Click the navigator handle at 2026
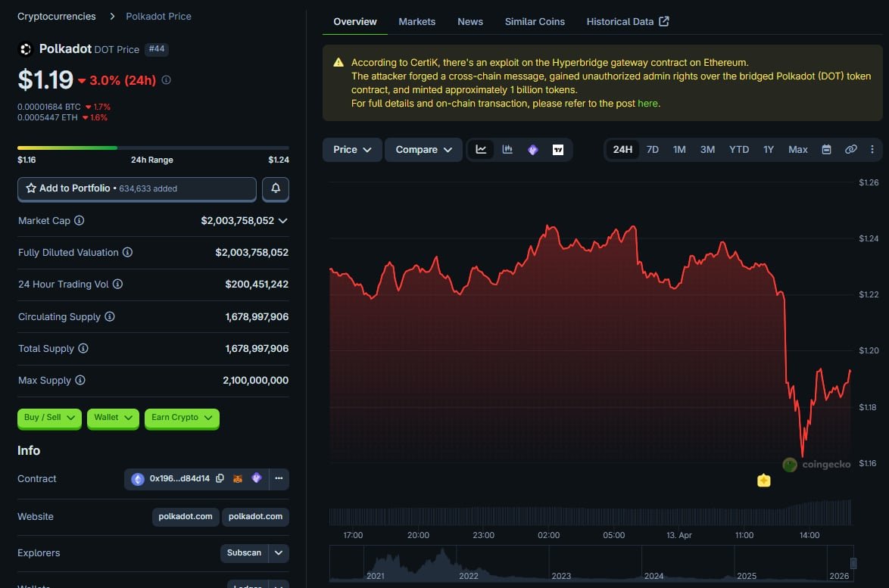The height and width of the screenshot is (588, 889). click(x=853, y=563)
